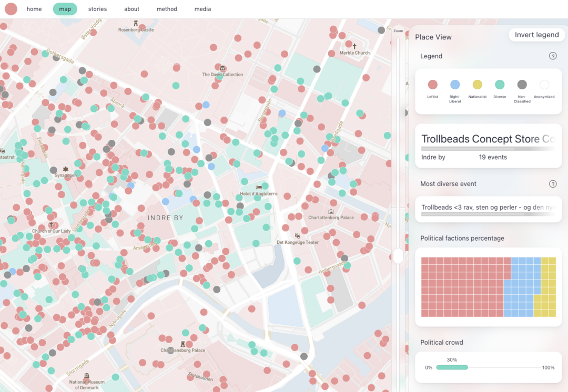568x392 pixels.
Task: Click the Slotsholmen map label
Action: pyautogui.click(x=200, y=376)
